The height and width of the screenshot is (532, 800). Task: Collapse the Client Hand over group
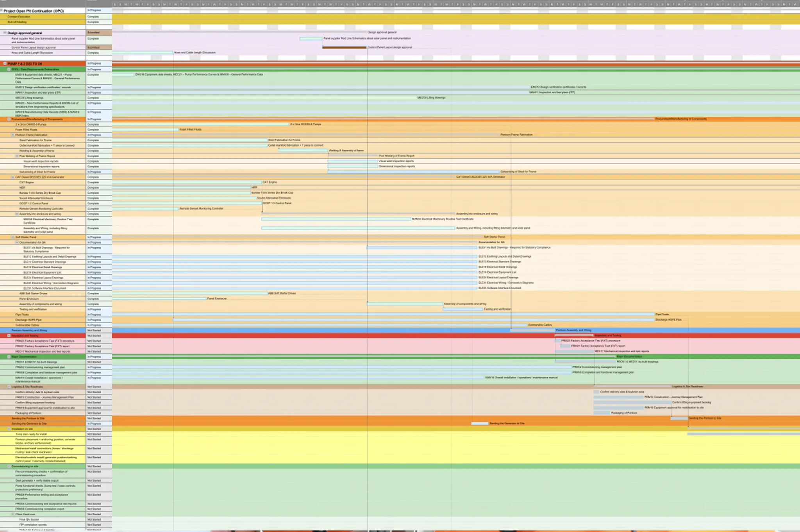pyautogui.click(x=13, y=514)
